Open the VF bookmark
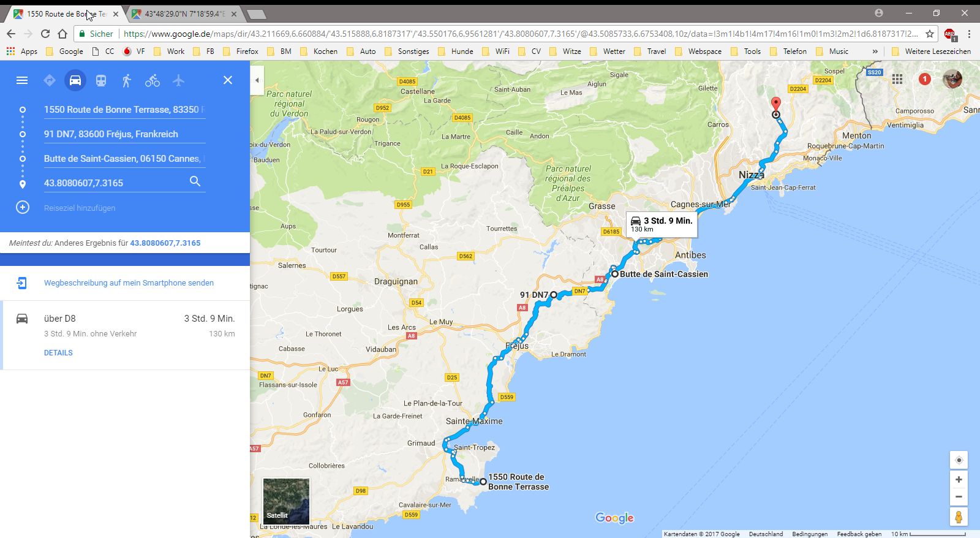The height and width of the screenshot is (538, 980). (134, 51)
